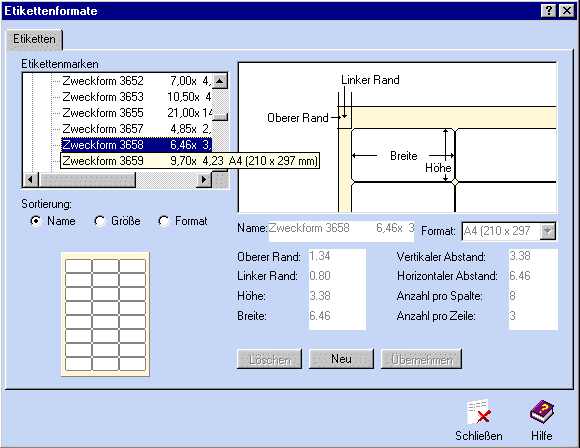The image size is (580, 448).
Task: Select Zweckform 3653 in the list
Action: point(136,97)
